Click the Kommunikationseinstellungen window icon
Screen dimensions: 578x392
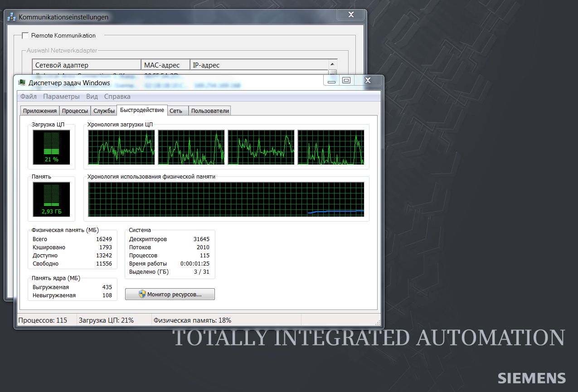pyautogui.click(x=12, y=17)
